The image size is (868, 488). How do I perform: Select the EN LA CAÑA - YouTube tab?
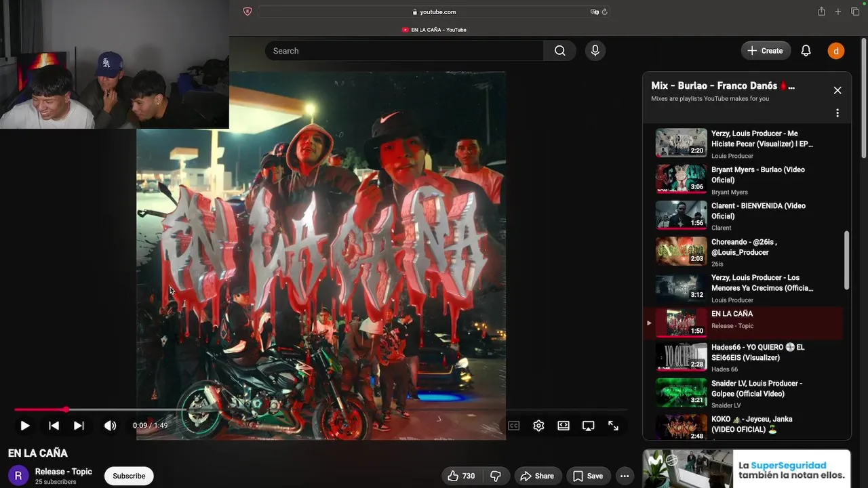(434, 30)
